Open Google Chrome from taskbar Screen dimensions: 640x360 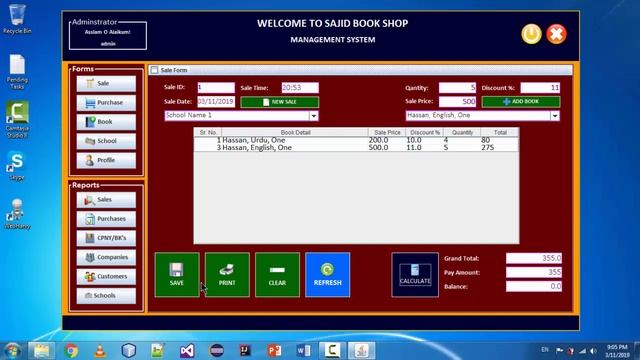71,351
